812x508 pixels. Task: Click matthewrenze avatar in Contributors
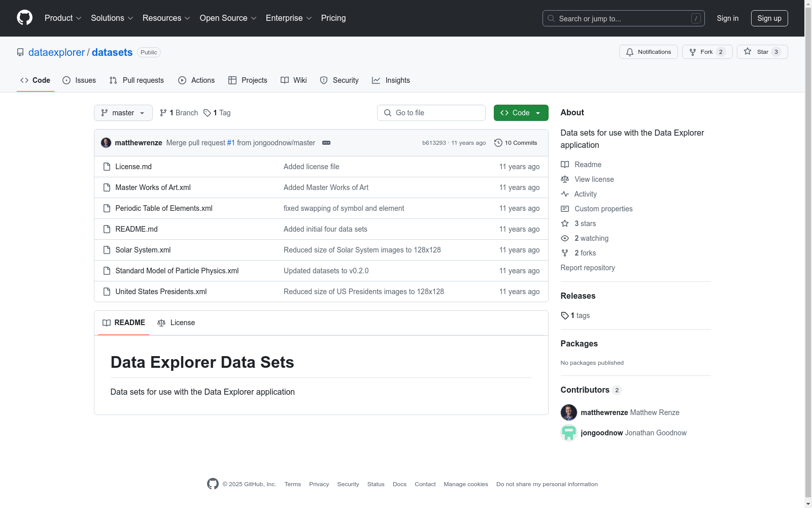(569, 412)
